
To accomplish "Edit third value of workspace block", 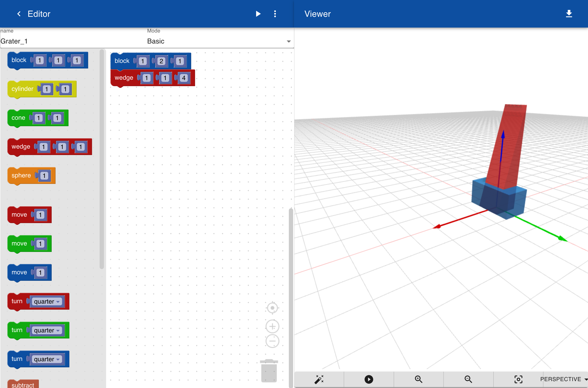I will coord(180,61).
